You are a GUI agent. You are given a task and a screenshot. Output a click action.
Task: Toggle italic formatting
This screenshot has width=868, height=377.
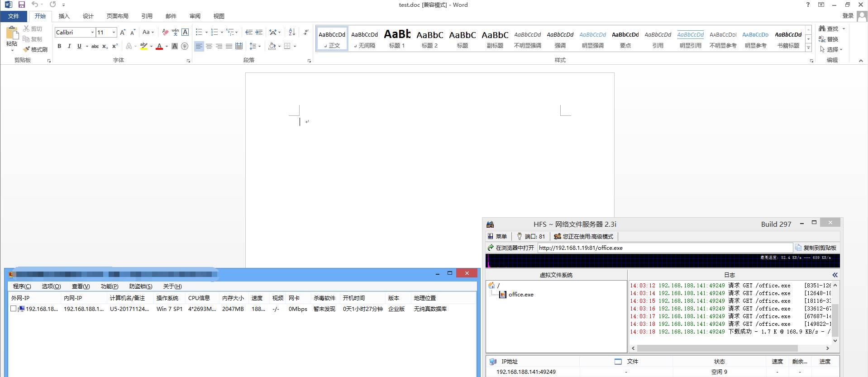[x=69, y=46]
